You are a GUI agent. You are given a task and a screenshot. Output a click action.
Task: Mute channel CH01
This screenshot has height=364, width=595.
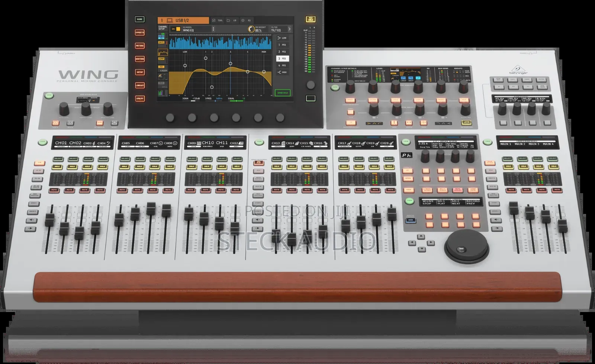pos(54,190)
